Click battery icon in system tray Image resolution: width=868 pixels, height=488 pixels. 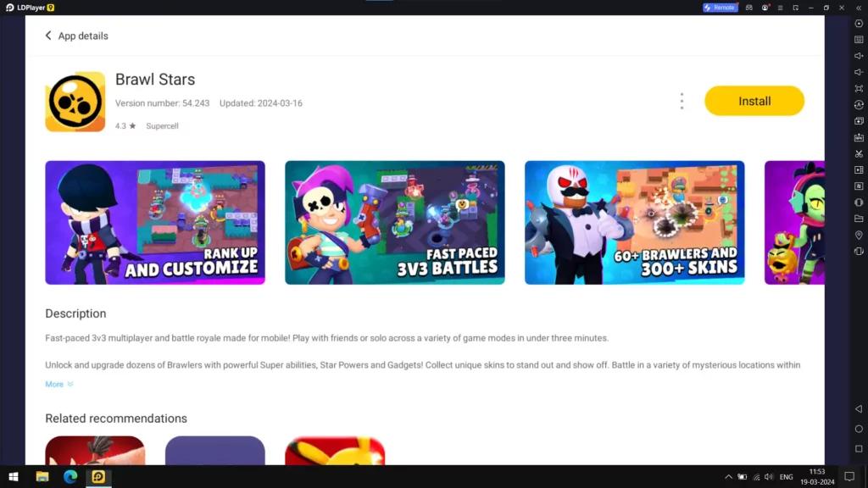click(743, 477)
